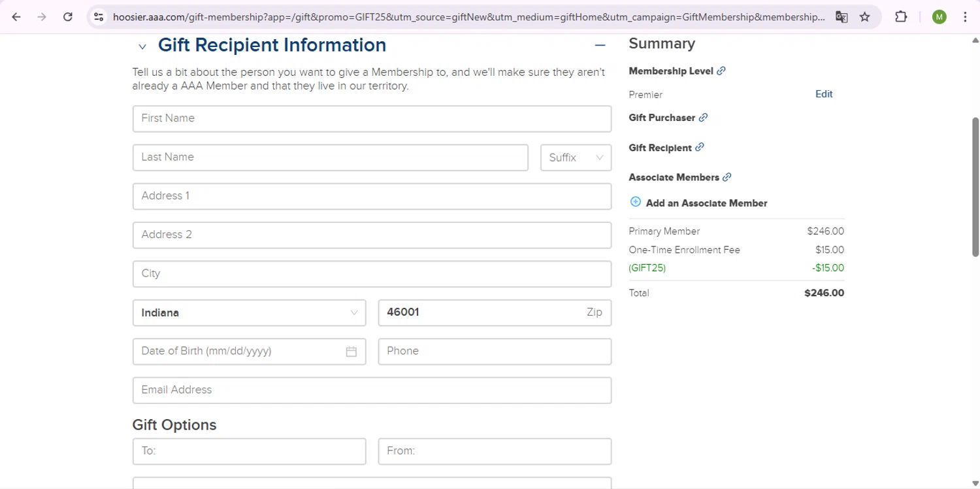Viewport: 980px width, 489px height.
Task: Click the gift To: field
Action: pos(249,451)
